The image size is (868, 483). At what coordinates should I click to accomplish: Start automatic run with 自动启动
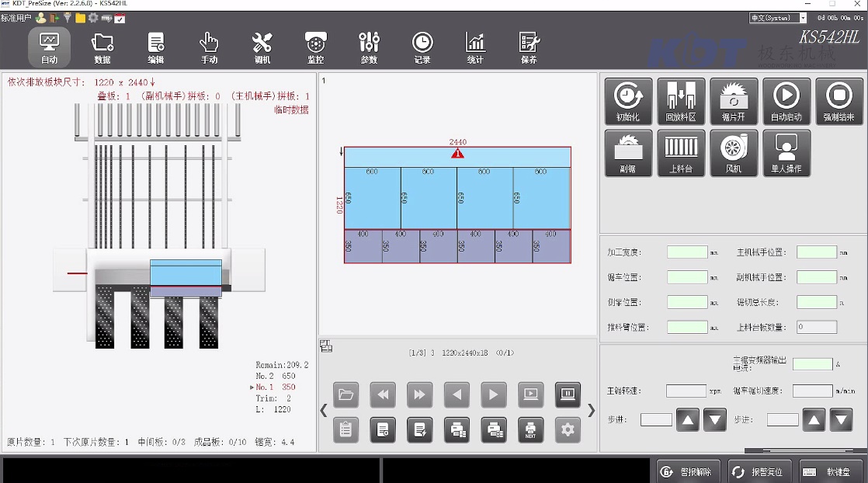click(786, 101)
